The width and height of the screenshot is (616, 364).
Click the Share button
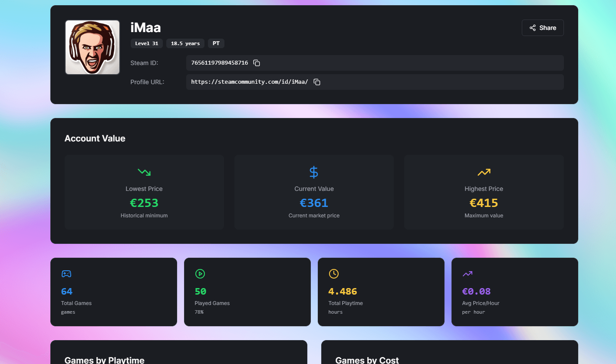pyautogui.click(x=543, y=28)
